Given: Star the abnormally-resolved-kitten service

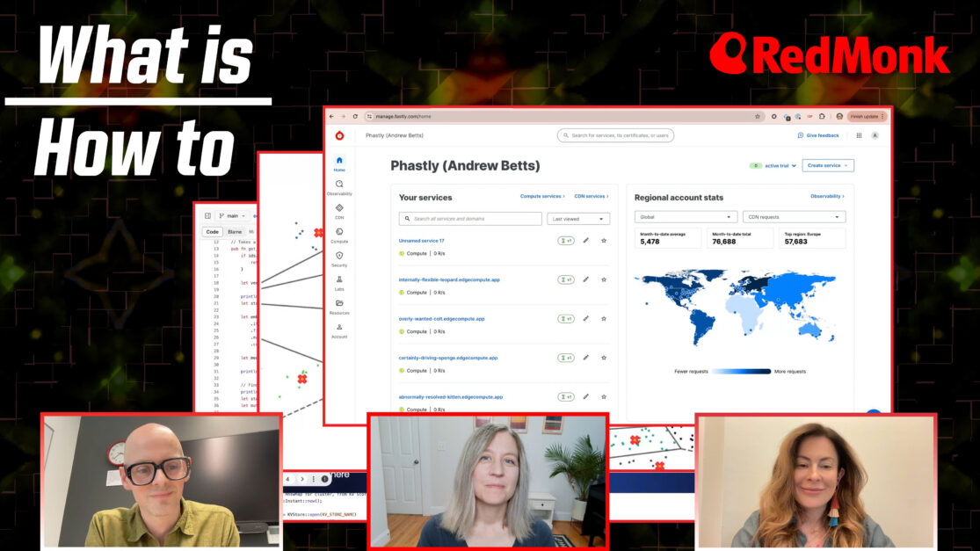Looking at the screenshot, I should [604, 396].
